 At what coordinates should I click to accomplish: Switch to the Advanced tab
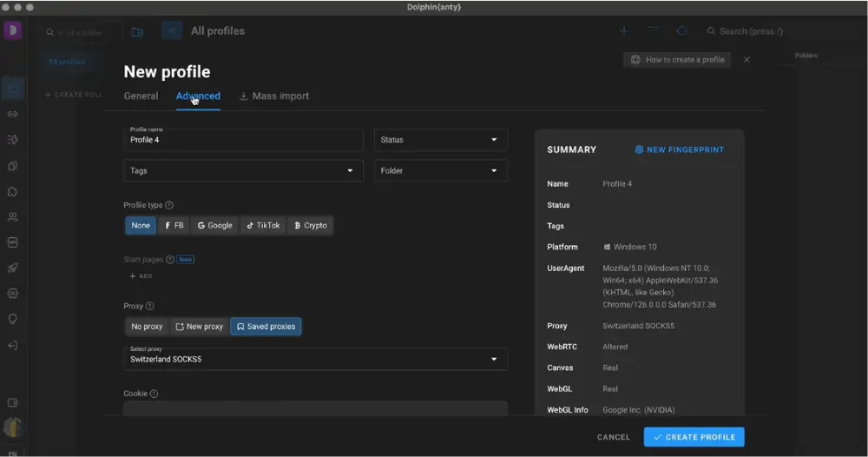tap(198, 96)
